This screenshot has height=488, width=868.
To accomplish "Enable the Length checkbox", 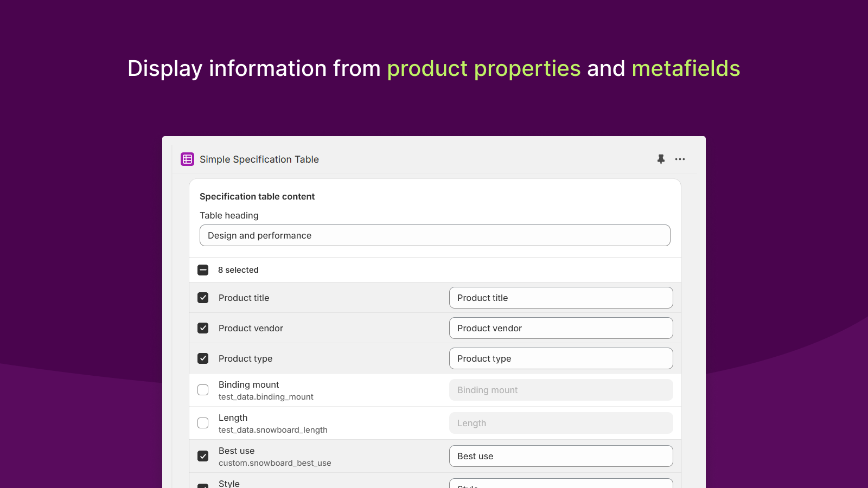I will click(x=203, y=423).
